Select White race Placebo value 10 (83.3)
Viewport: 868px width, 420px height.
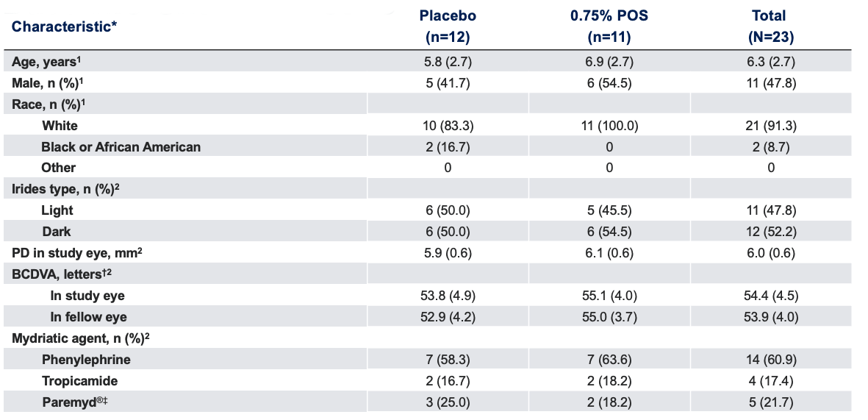point(448,126)
